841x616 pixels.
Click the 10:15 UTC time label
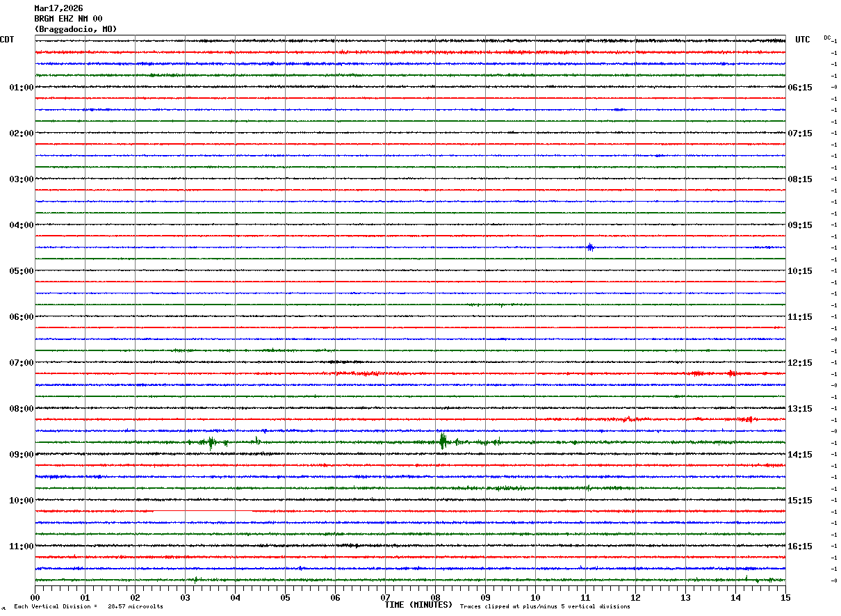[x=799, y=270]
